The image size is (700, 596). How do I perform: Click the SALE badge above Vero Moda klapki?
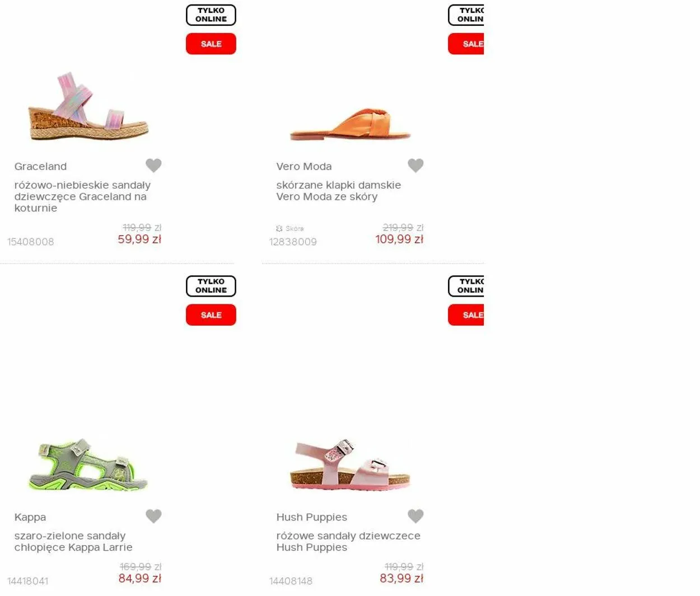point(466,44)
